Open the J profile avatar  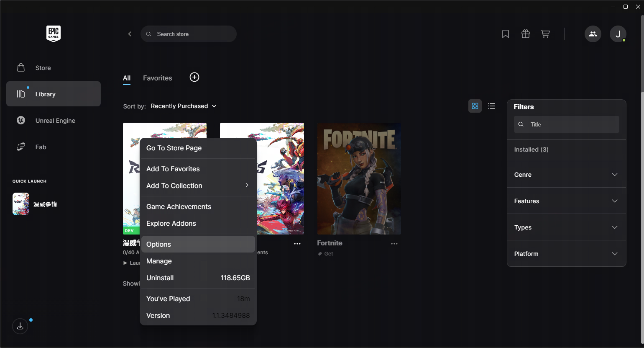click(x=618, y=34)
